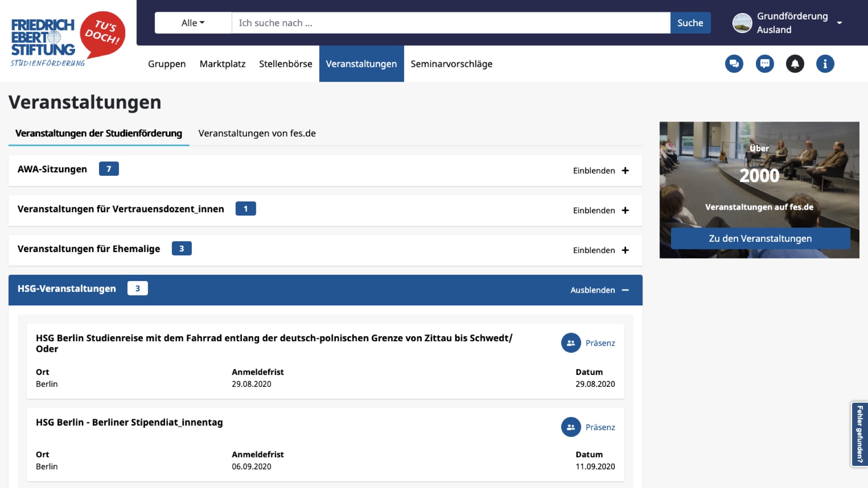
Task: Open the Stellenbörse menu item
Action: click(x=286, y=64)
